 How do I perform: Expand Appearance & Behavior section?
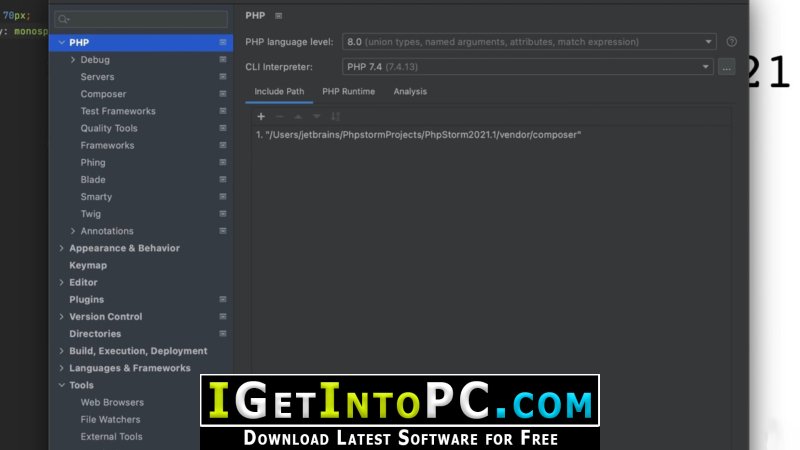[62, 248]
